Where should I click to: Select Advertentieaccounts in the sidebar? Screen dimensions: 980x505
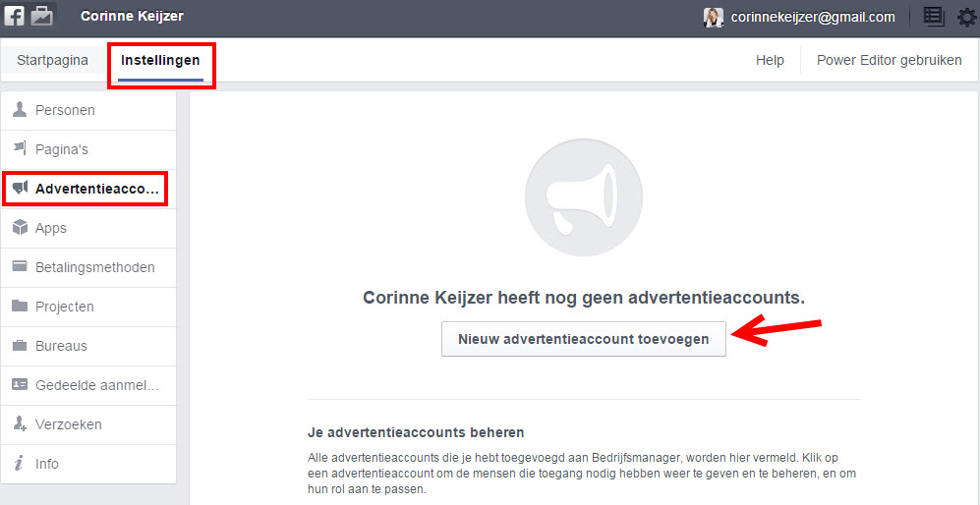pos(88,190)
